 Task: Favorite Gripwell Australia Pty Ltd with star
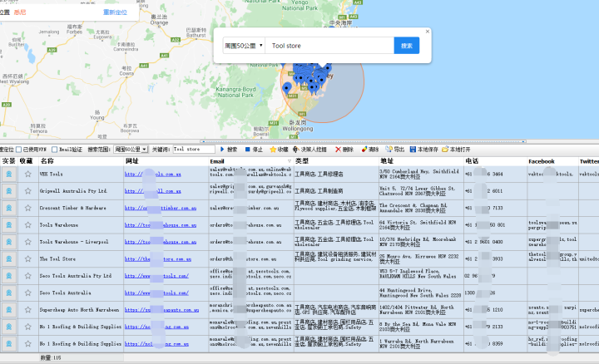tap(28, 191)
